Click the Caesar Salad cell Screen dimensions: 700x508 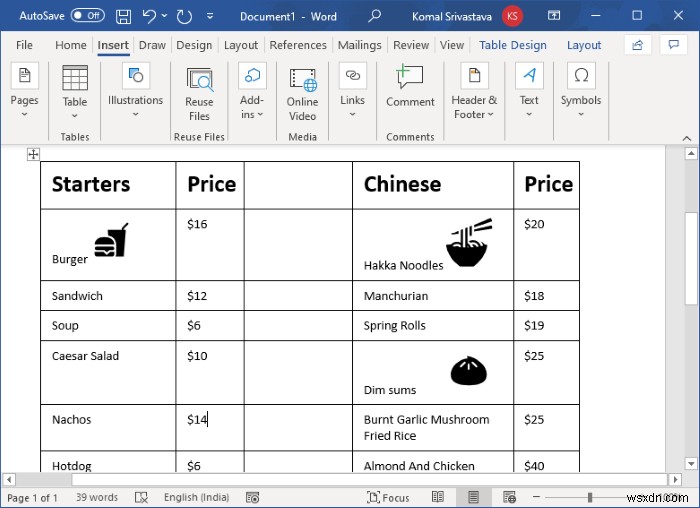tap(108, 372)
